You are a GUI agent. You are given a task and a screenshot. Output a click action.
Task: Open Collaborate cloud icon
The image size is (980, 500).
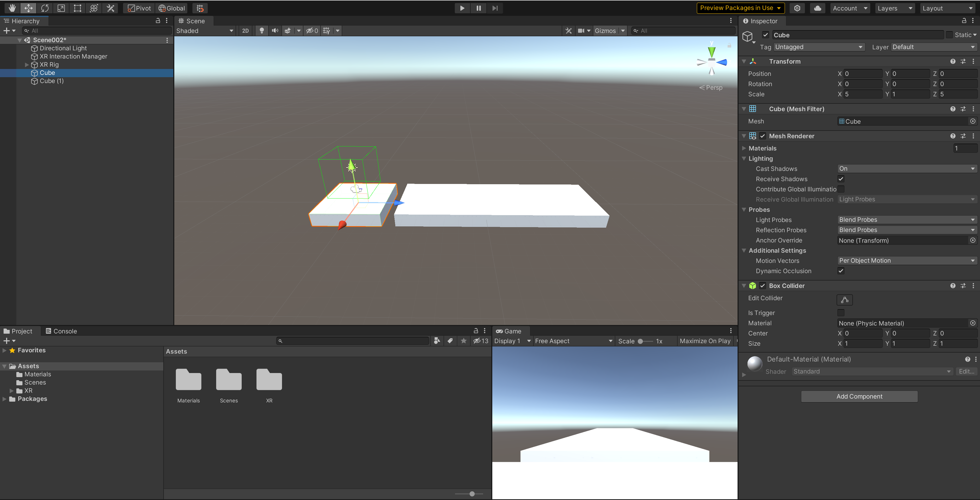tap(817, 8)
